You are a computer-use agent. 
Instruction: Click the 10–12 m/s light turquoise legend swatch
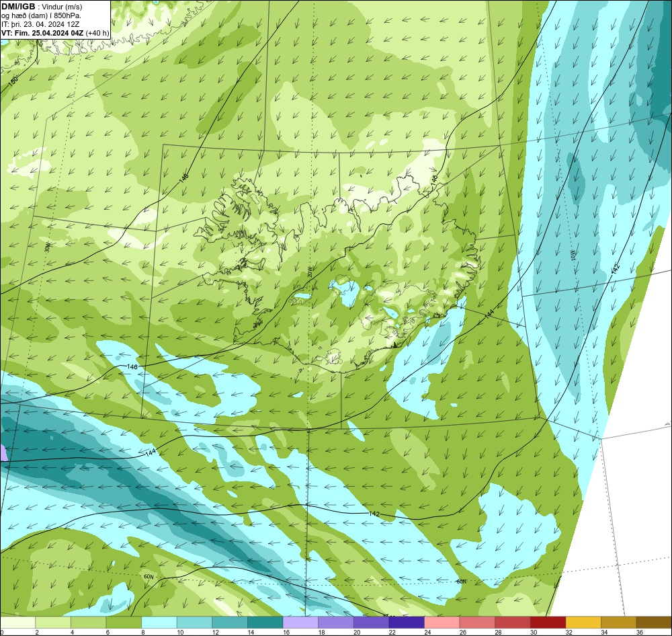tap(195, 623)
